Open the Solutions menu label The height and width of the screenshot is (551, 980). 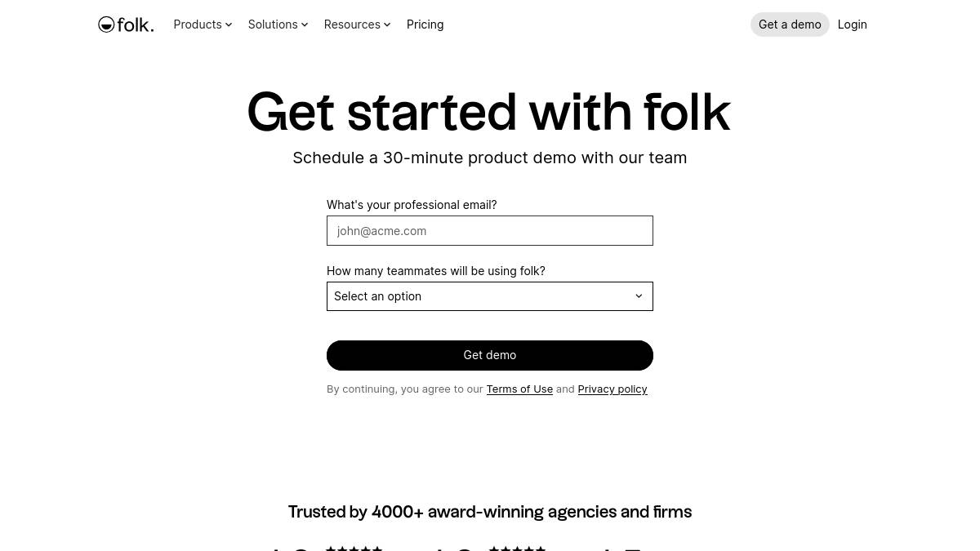(273, 24)
